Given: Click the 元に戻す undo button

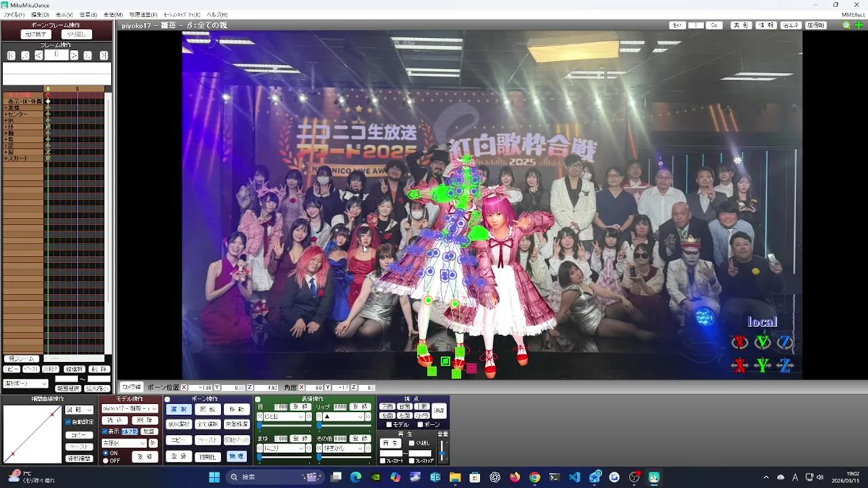Looking at the screenshot, I should pos(35,35).
